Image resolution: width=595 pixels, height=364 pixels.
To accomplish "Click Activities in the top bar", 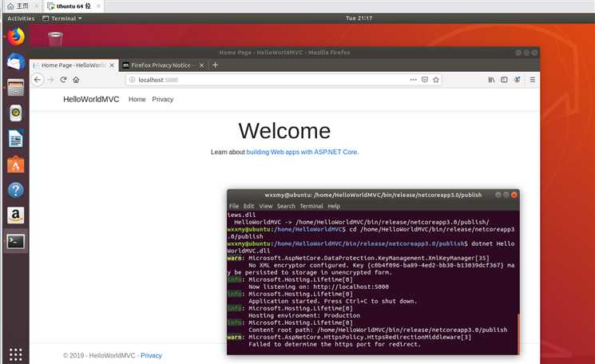I will [21, 18].
